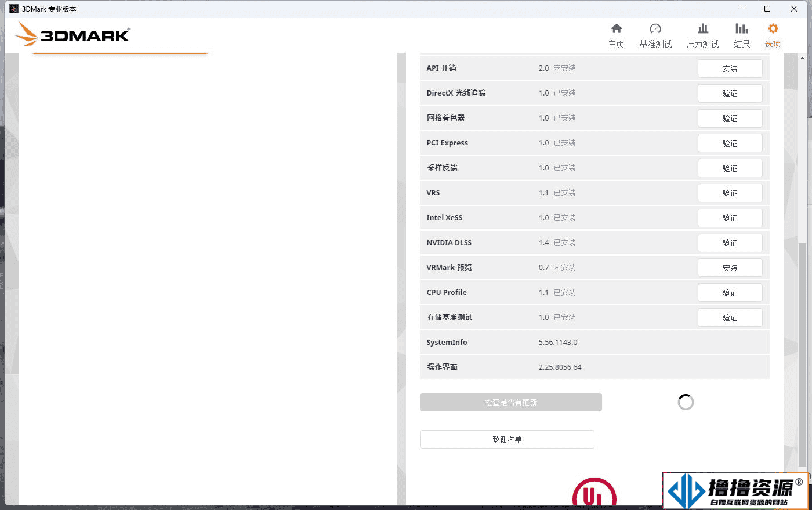
Task: Verify the PCI Express test
Action: [x=730, y=143]
